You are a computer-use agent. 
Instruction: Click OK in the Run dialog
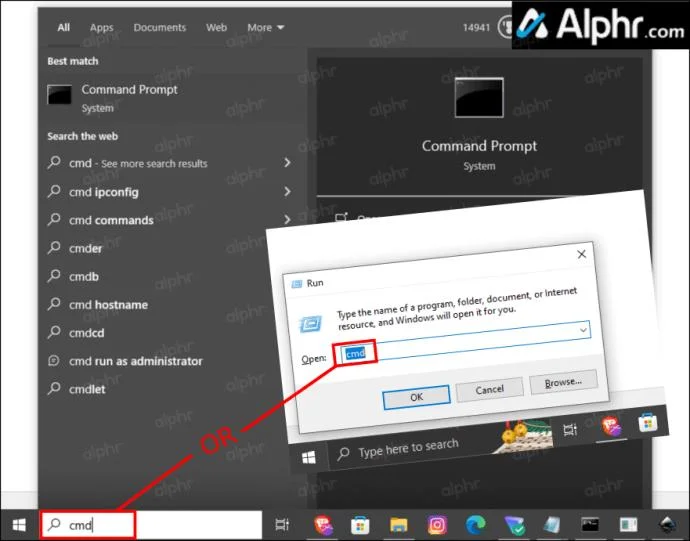pos(416,397)
